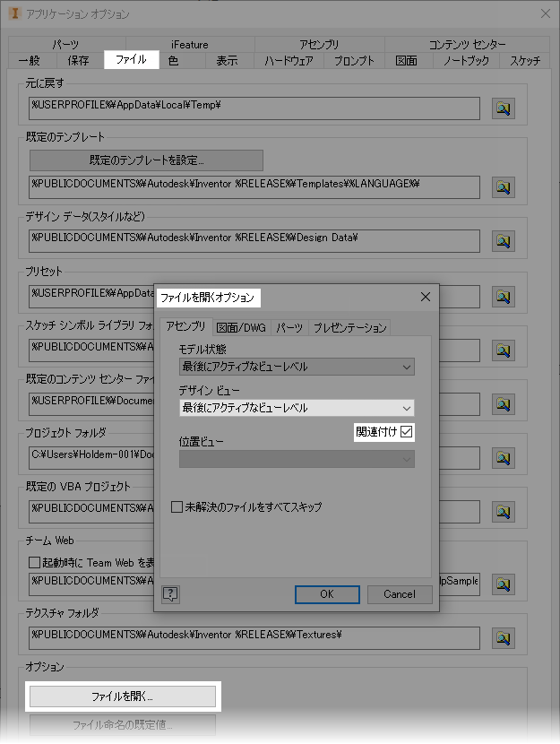Image resolution: width=560 pixels, height=744 pixels.
Task: Click the 元に戻す path field
Action: [x=254, y=108]
